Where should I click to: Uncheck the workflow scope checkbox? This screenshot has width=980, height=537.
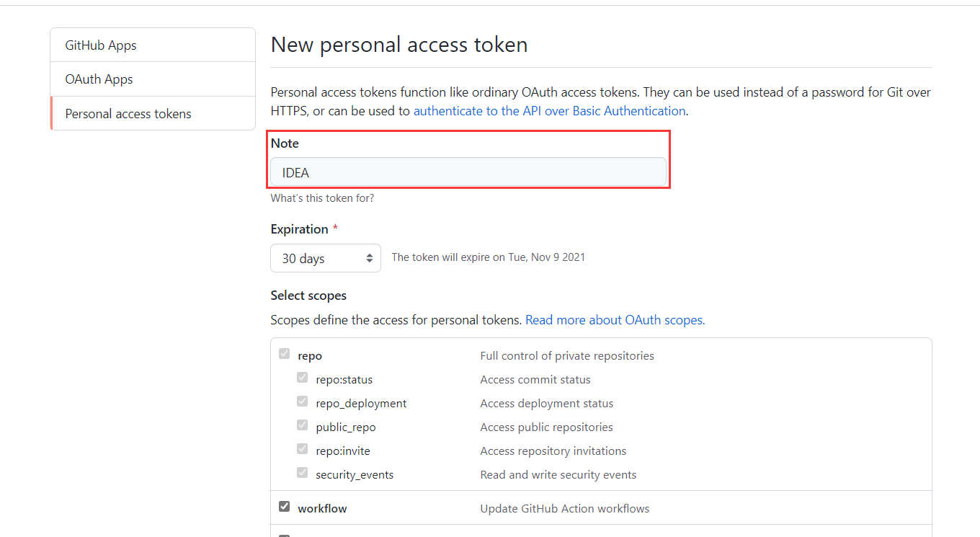285,507
